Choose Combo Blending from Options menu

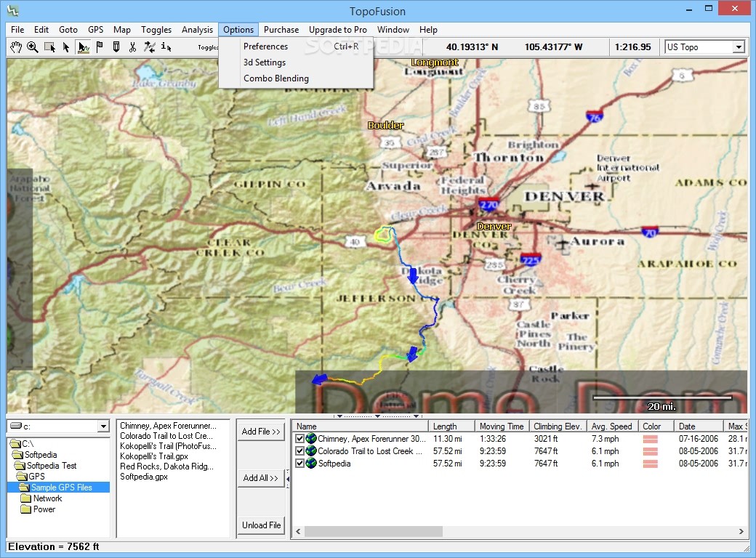pyautogui.click(x=296, y=78)
